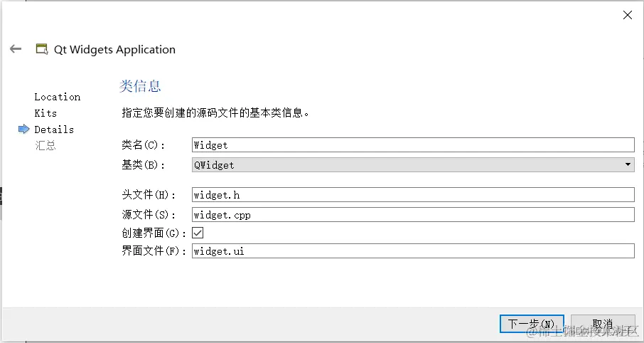
Task: Close the wizard dialog with X
Action: click(627, 15)
